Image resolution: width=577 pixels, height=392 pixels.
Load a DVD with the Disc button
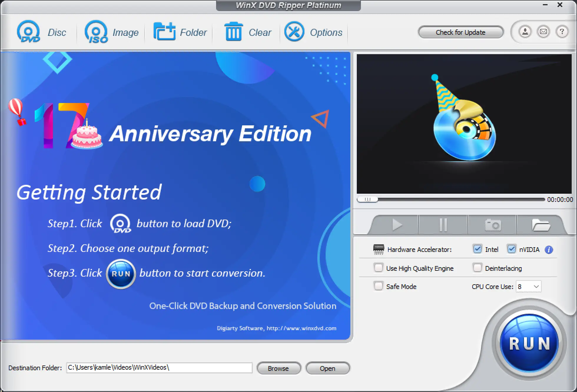[41, 32]
